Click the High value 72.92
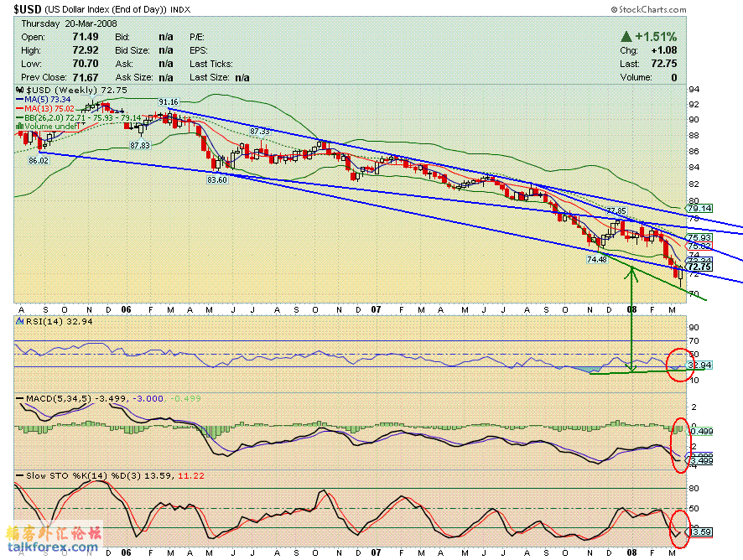 (86, 50)
